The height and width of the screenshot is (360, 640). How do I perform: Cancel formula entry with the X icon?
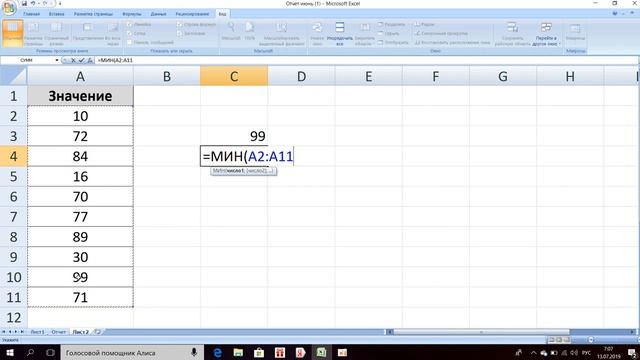[73, 60]
